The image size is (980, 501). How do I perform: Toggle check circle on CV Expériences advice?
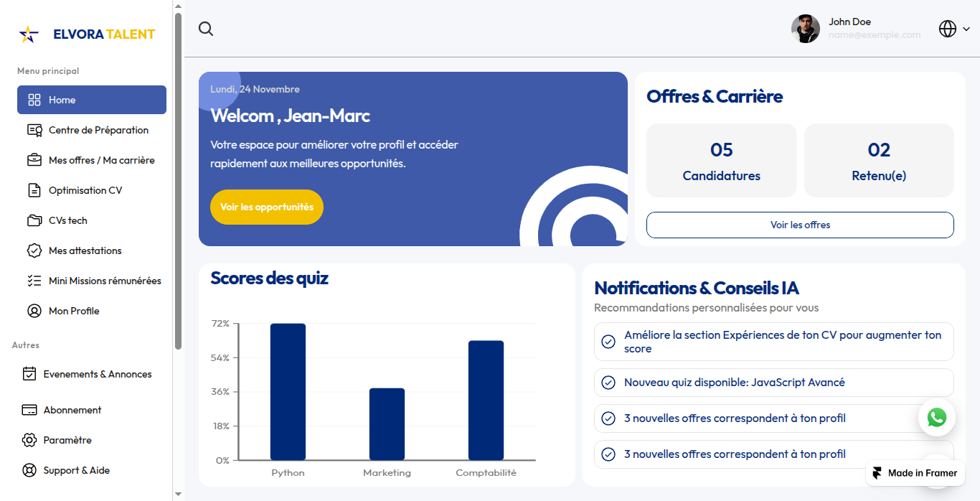pyautogui.click(x=608, y=342)
